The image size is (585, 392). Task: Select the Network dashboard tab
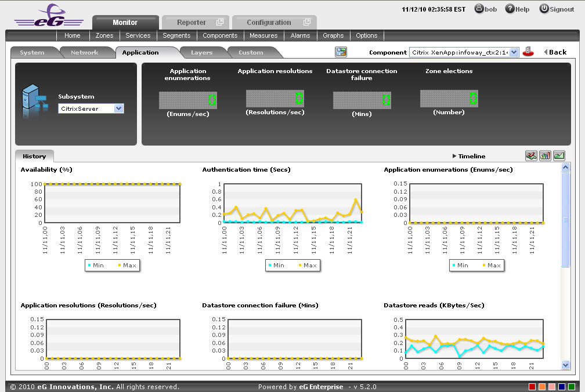pyautogui.click(x=85, y=53)
